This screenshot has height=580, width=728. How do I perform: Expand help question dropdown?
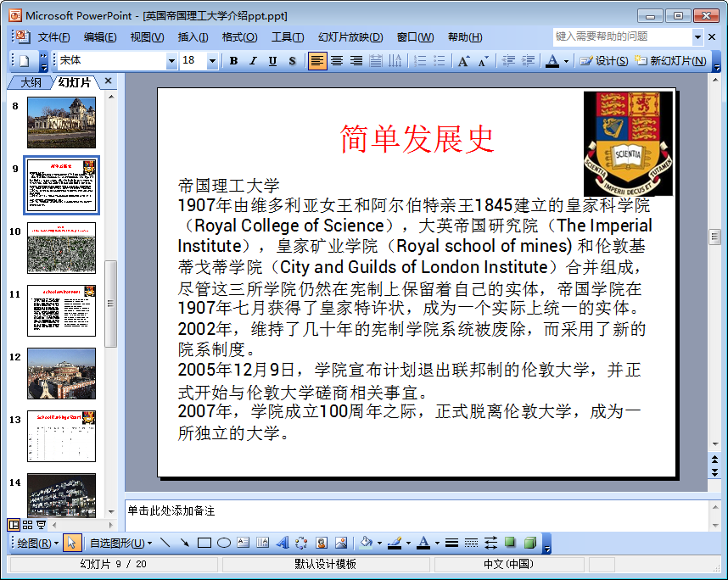697,36
